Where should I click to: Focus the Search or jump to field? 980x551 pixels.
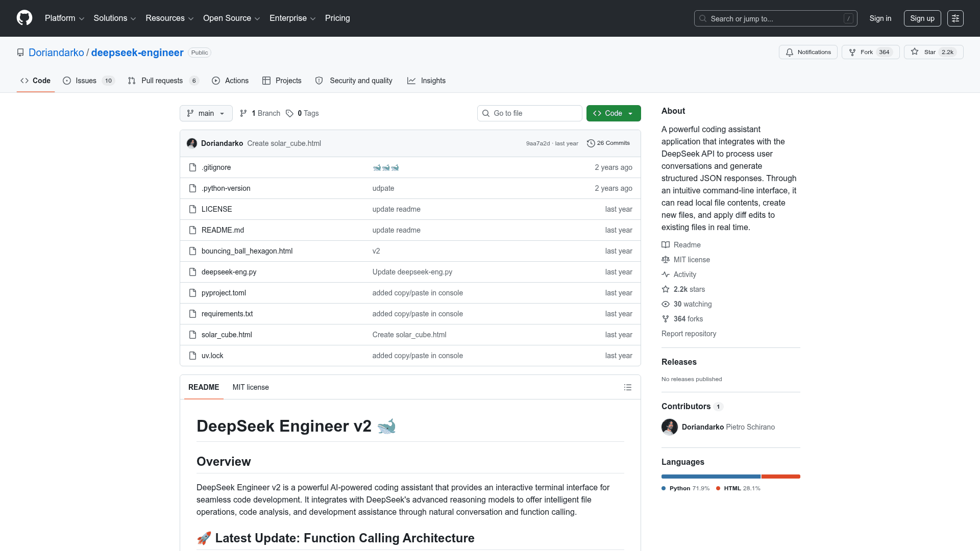tap(775, 18)
